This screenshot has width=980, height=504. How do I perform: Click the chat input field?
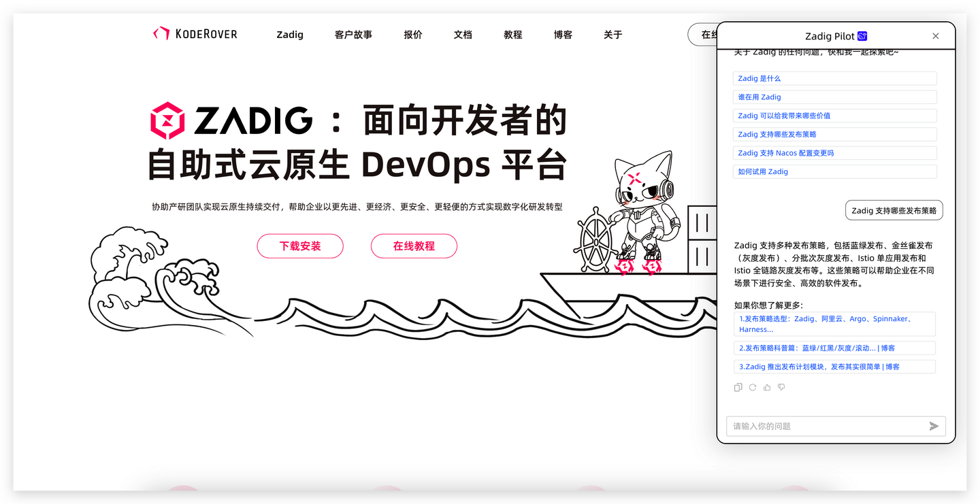817,426
